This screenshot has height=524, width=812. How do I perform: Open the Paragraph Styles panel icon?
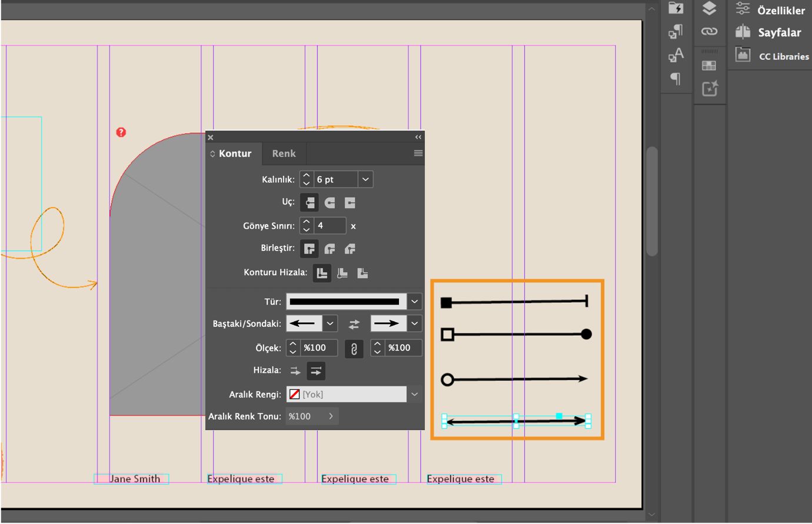coord(675,32)
